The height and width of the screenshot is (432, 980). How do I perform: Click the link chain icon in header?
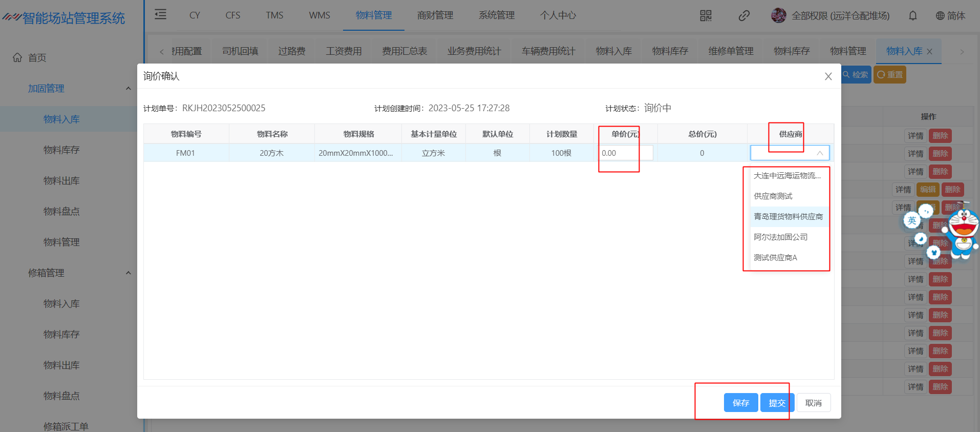(x=744, y=16)
